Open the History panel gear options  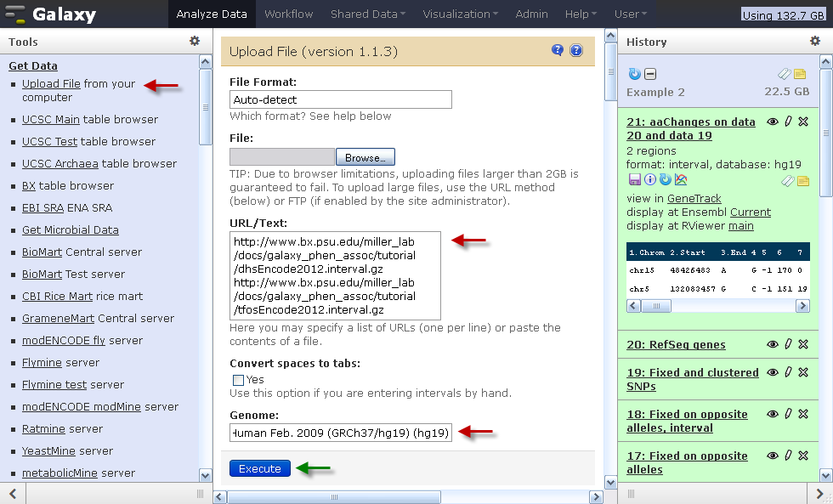coord(815,41)
